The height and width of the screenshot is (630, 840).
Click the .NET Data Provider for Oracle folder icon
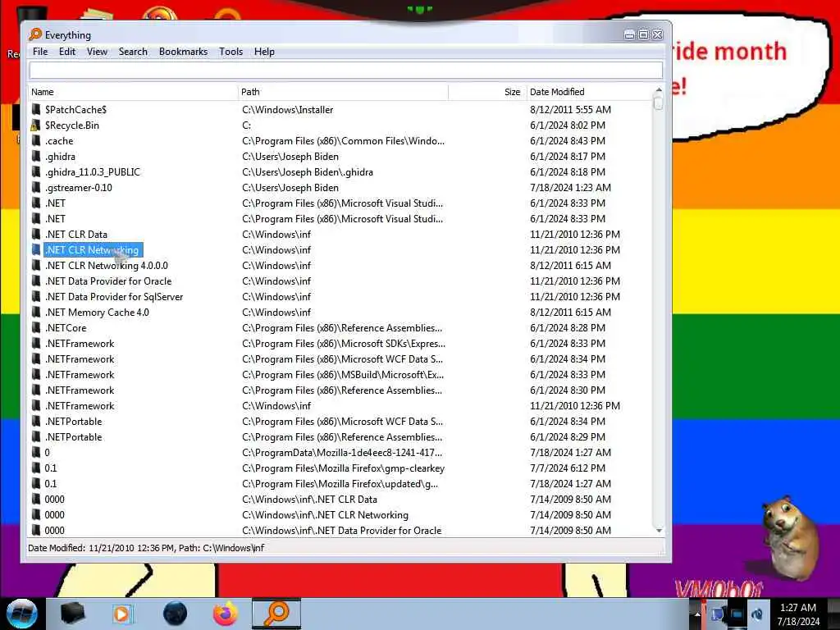click(36, 281)
